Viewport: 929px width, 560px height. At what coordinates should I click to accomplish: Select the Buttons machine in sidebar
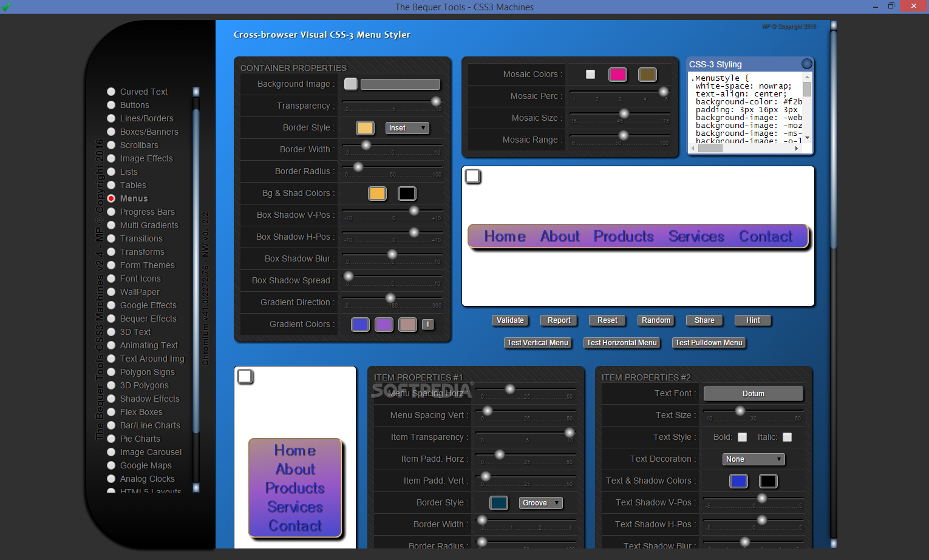tap(111, 105)
